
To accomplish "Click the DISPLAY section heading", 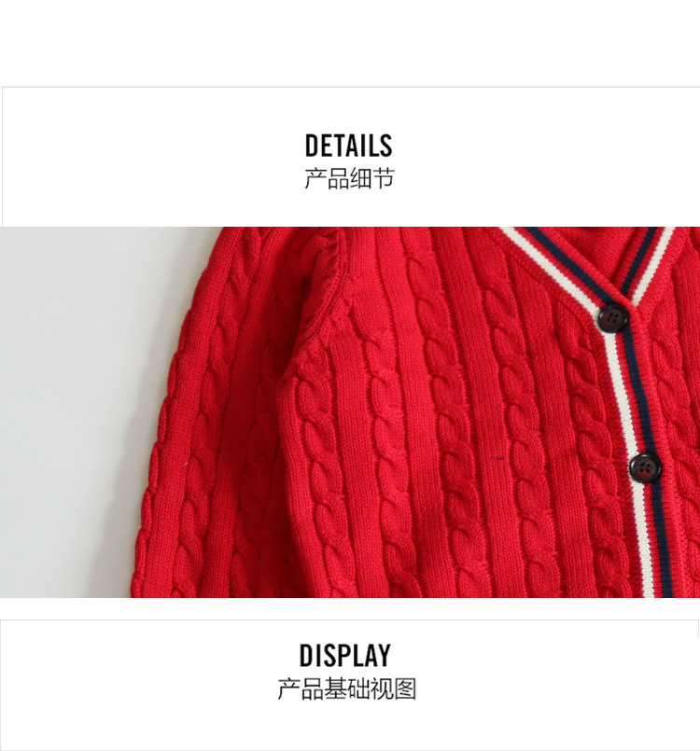I will (x=345, y=655).
